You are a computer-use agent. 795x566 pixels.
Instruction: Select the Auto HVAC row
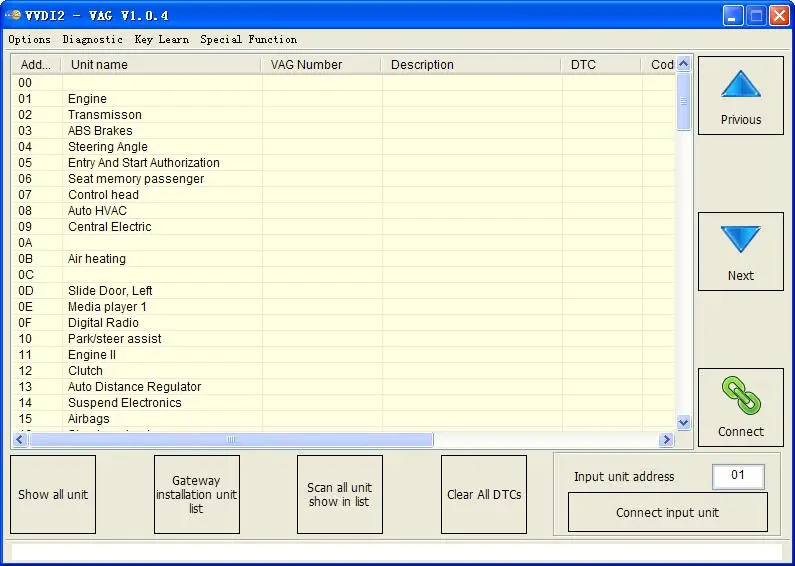tap(344, 210)
